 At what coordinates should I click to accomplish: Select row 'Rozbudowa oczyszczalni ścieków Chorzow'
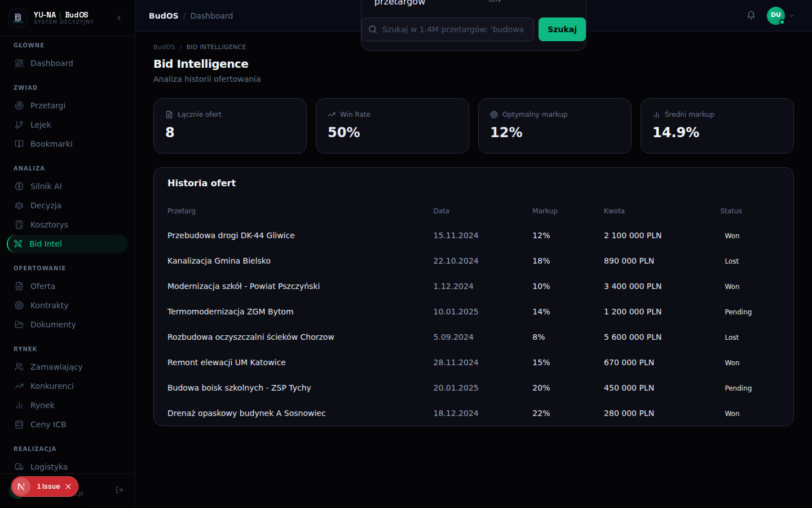[x=474, y=337]
